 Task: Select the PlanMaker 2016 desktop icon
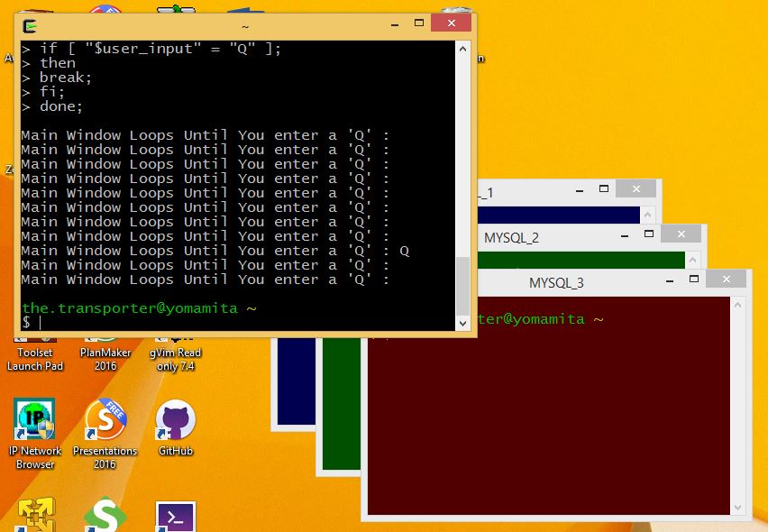pos(105,353)
